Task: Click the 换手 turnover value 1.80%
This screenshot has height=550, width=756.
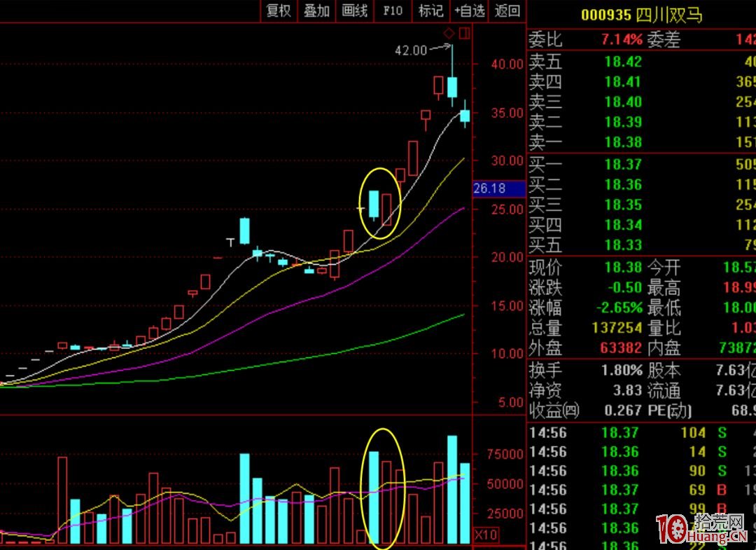Action: pos(622,371)
